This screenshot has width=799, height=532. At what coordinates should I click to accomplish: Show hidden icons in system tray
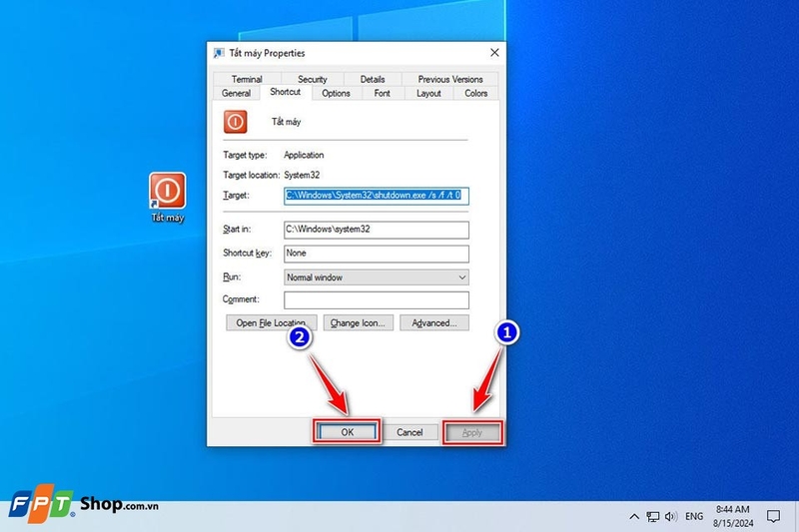pos(634,517)
